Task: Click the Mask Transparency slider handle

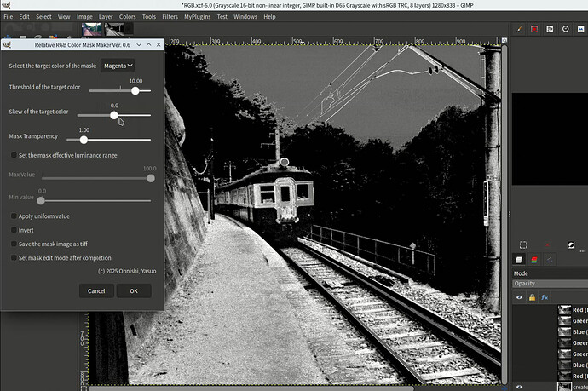Action: pos(84,140)
